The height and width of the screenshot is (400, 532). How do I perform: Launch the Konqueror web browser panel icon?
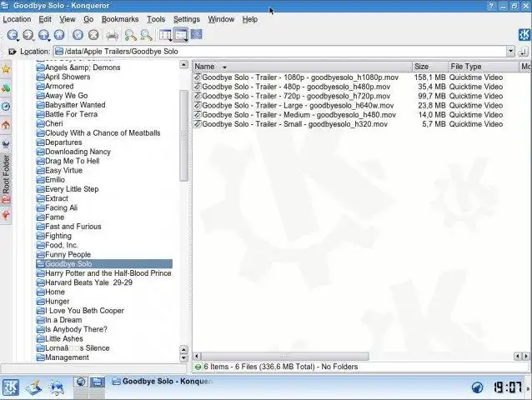pos(57,387)
